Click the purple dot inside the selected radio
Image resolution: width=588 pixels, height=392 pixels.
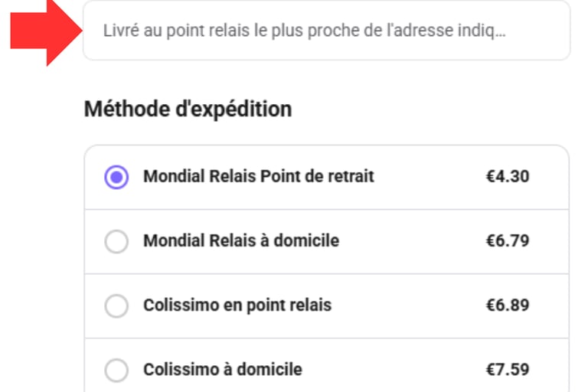coord(116,178)
